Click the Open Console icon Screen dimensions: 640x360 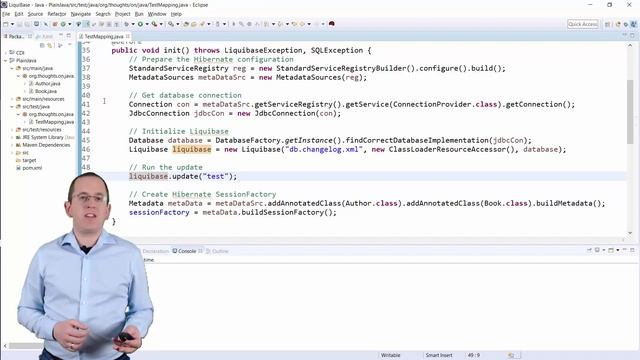[611, 250]
